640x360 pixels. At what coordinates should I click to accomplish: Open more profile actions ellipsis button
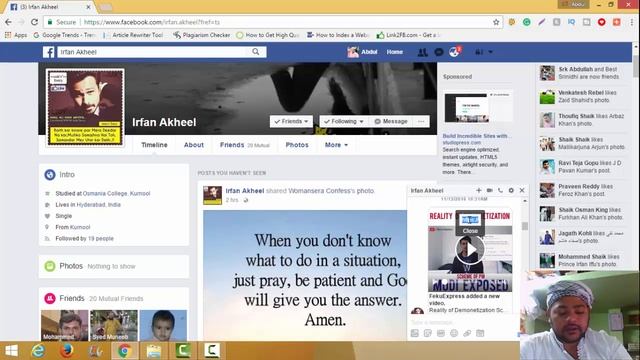click(x=421, y=121)
